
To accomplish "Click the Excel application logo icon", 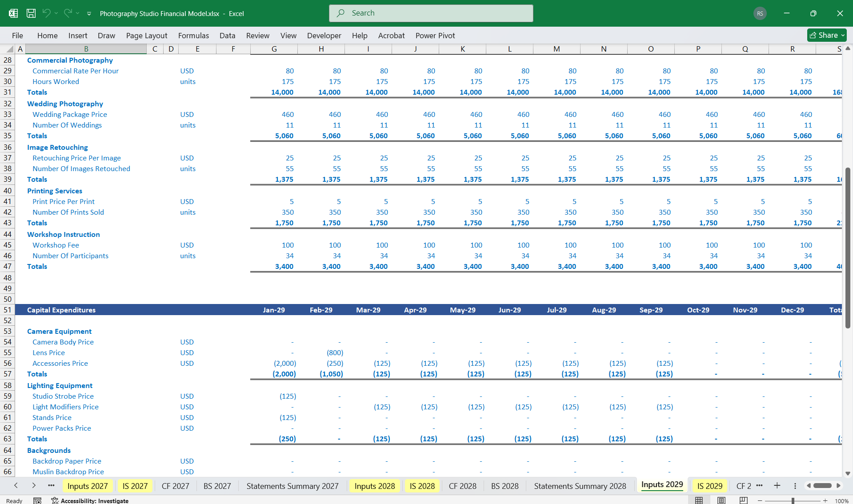I will (x=13, y=13).
